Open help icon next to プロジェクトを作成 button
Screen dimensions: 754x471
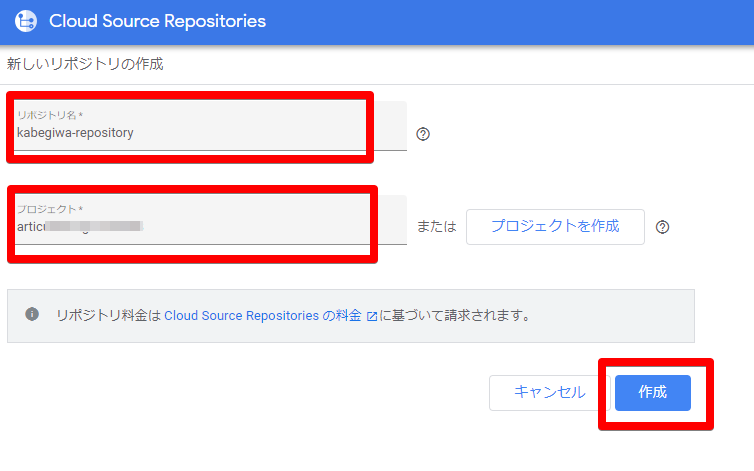click(x=662, y=227)
